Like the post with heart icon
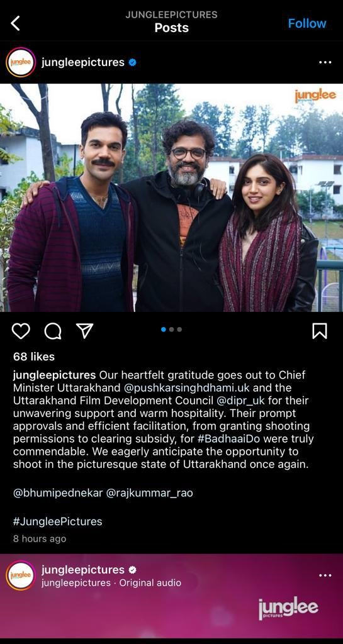Image resolution: width=343 pixels, height=644 pixels. point(21,331)
